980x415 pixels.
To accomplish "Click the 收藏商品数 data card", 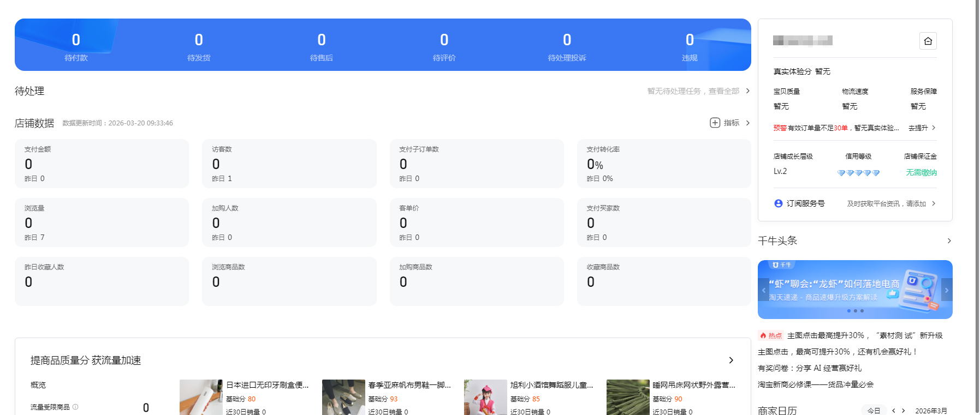I will [x=664, y=281].
